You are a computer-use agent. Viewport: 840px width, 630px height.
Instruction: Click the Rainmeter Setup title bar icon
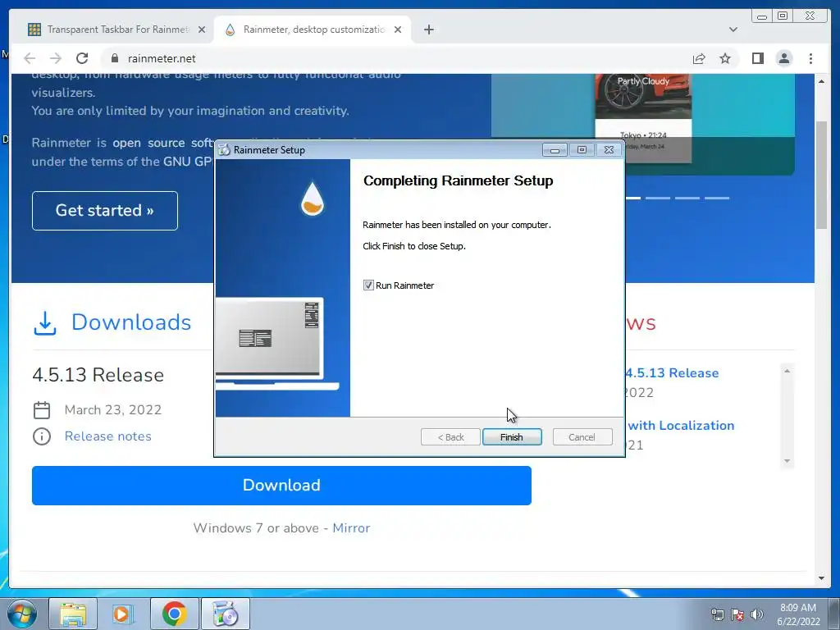(225, 149)
